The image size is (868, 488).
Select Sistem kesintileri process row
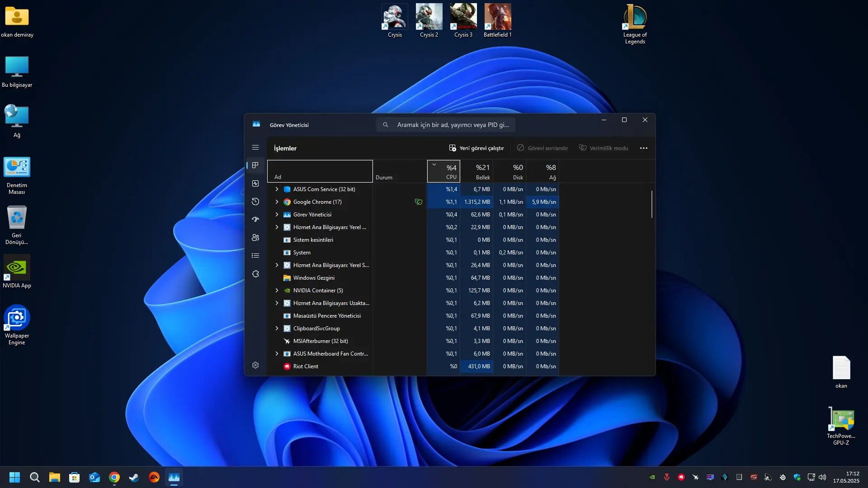[x=413, y=240]
